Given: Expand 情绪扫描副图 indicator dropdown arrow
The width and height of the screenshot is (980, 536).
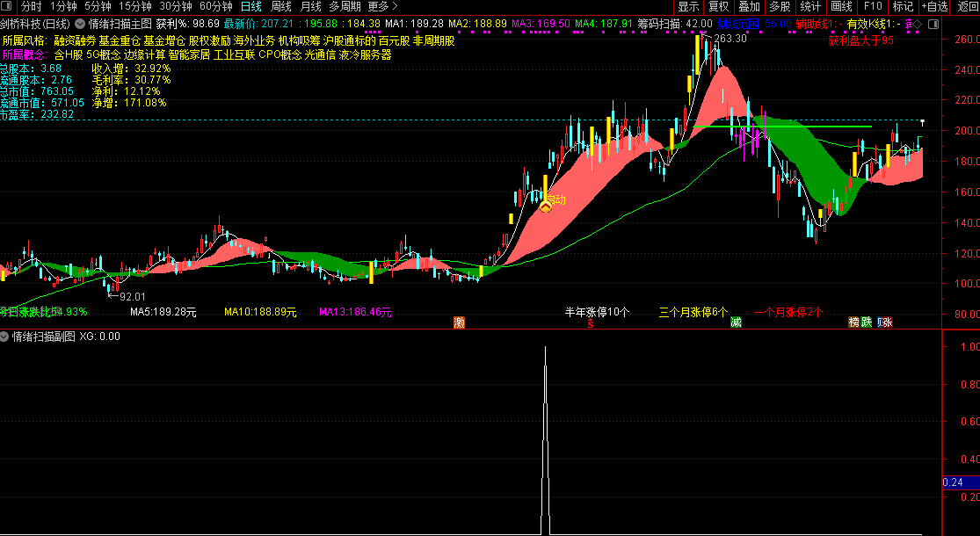Looking at the screenshot, I should tap(5, 337).
